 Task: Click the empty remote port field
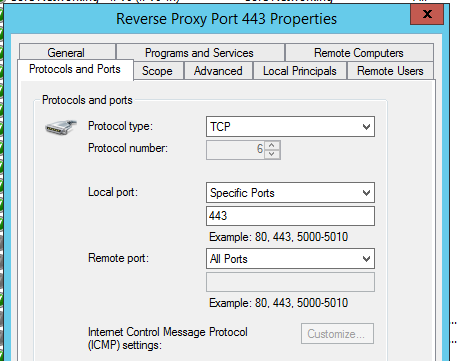coord(290,282)
